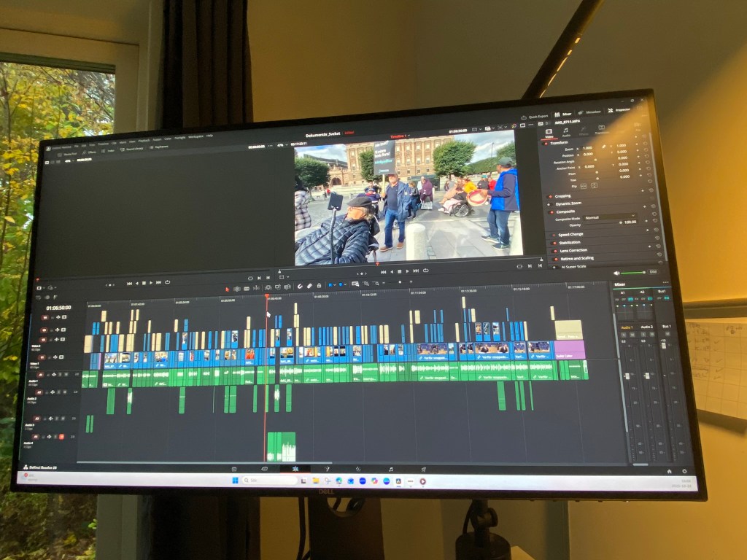747x560 pixels.
Task: Click the Overwrite clip tool icon
Action: coord(278,287)
